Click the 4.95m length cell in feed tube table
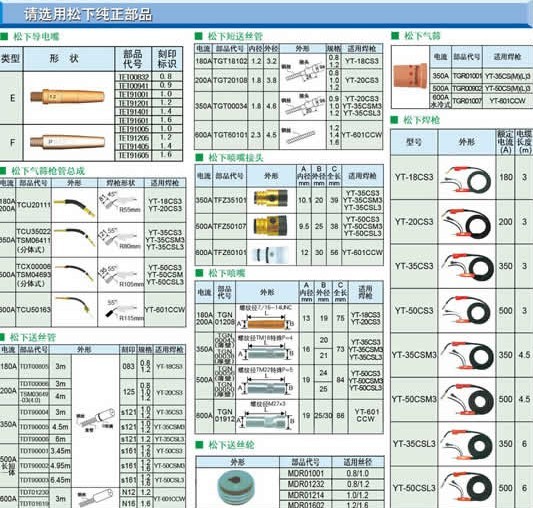 [60, 465]
